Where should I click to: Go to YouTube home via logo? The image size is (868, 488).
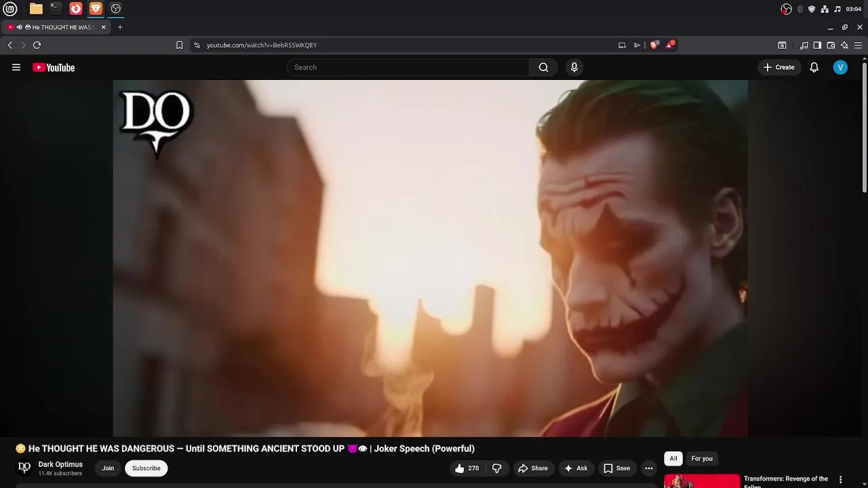click(x=54, y=67)
